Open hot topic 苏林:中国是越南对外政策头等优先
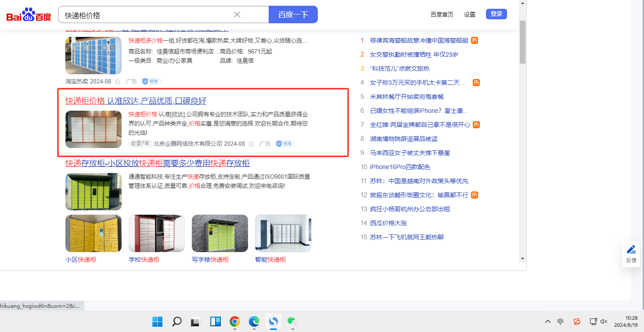This screenshot has width=644, height=332. pos(419,181)
